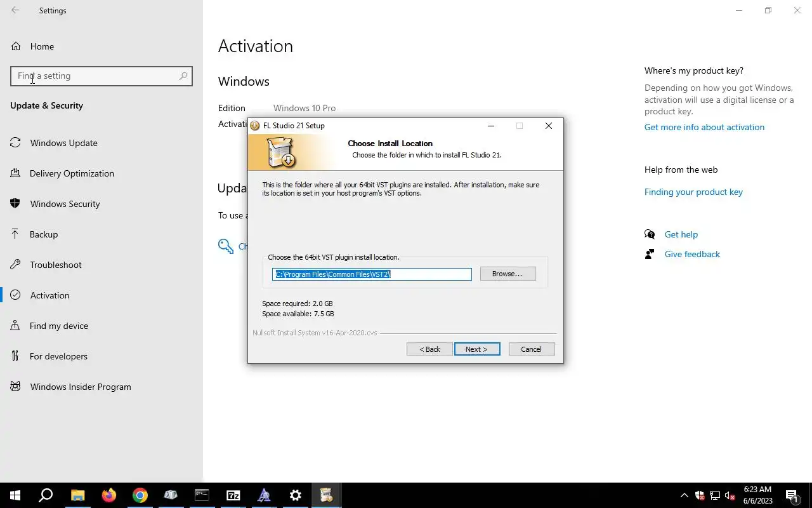Click the network tray icon
Image resolution: width=812 pixels, height=508 pixels.
point(715,495)
